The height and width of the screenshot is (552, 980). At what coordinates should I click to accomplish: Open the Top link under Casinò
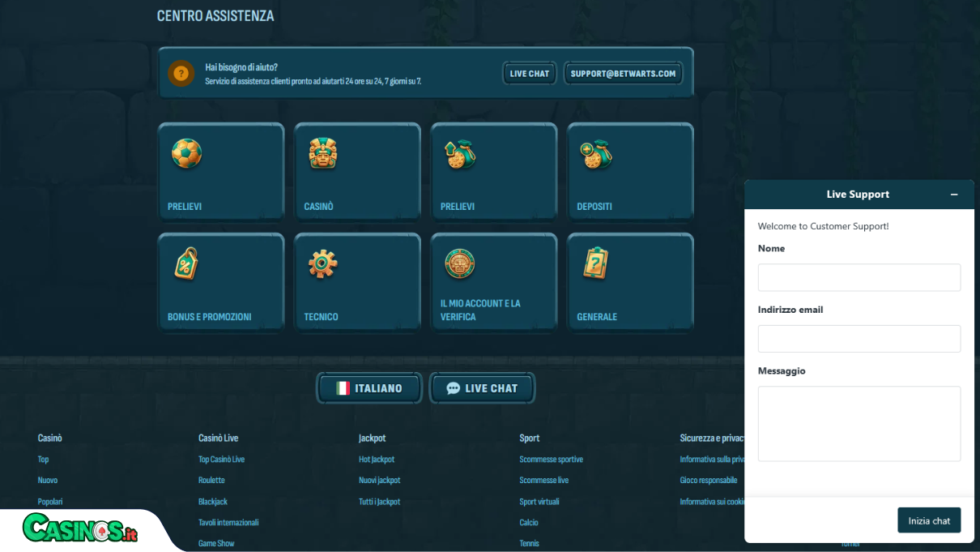pos(43,460)
